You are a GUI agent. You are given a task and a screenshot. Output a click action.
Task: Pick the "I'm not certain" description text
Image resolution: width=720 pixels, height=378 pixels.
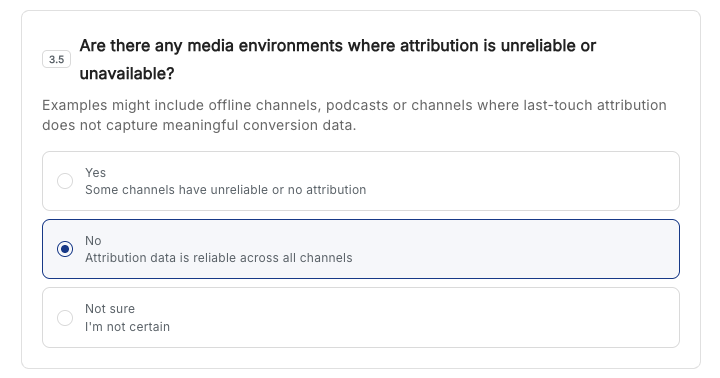coord(127,327)
